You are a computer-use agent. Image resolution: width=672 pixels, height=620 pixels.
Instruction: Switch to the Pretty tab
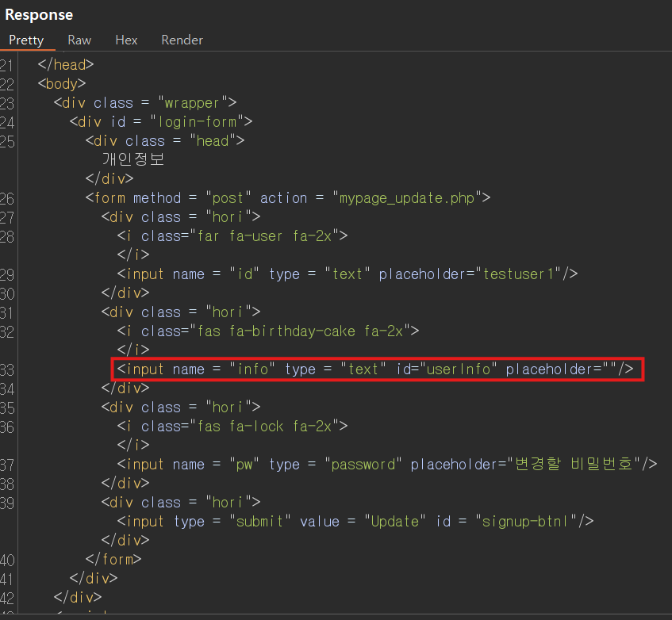pos(26,40)
